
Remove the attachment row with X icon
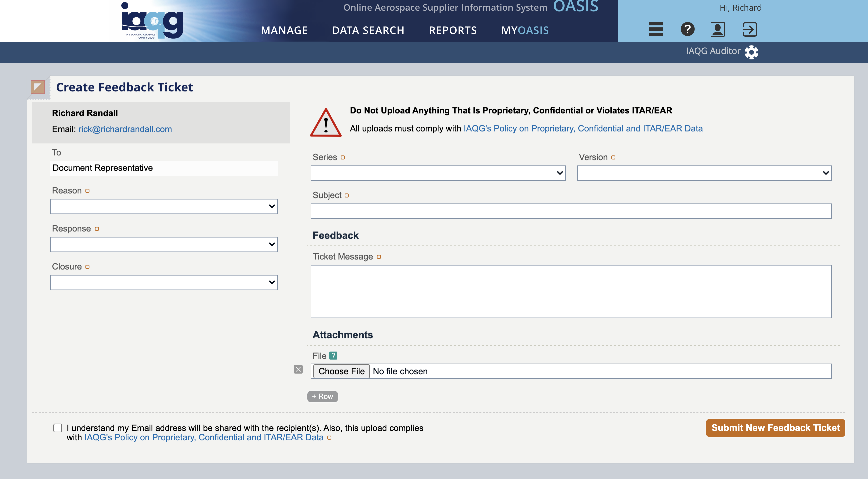click(298, 370)
